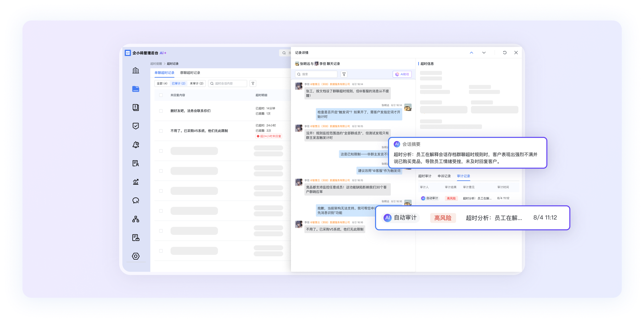This screenshot has height=322, width=644.
Task: Click the refresh icon in record details
Action: (504, 53)
